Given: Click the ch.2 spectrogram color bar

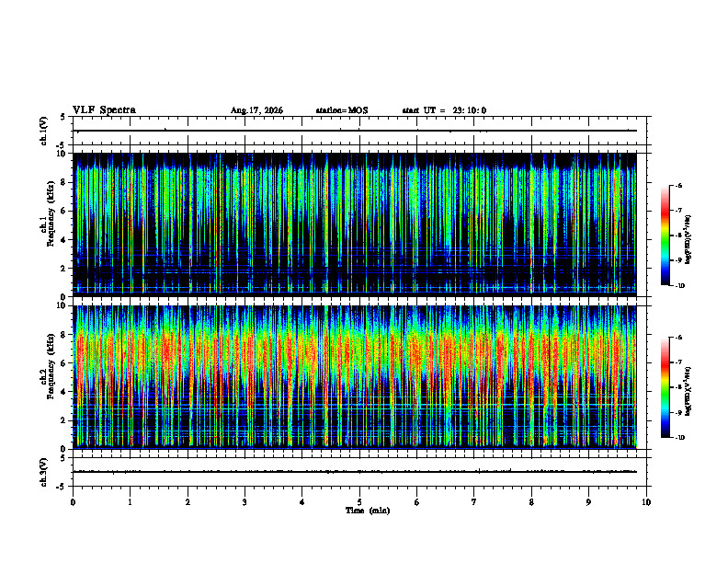Looking at the screenshot, I should (x=665, y=387).
